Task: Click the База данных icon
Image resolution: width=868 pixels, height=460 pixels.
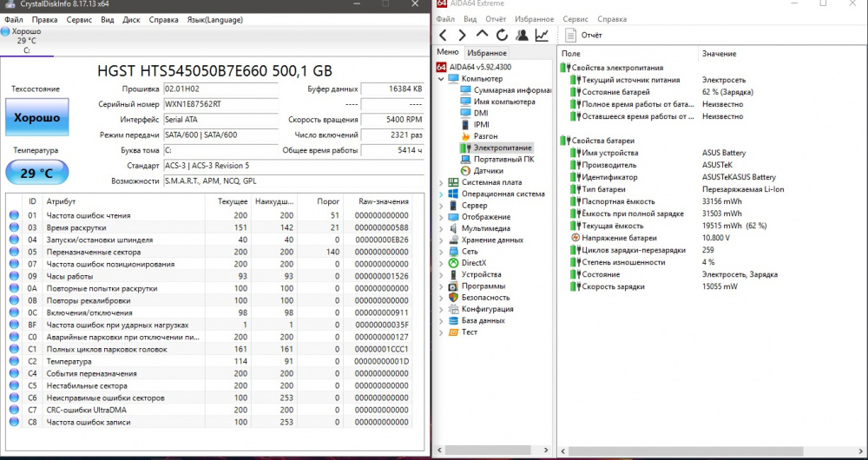Action: pos(453,320)
